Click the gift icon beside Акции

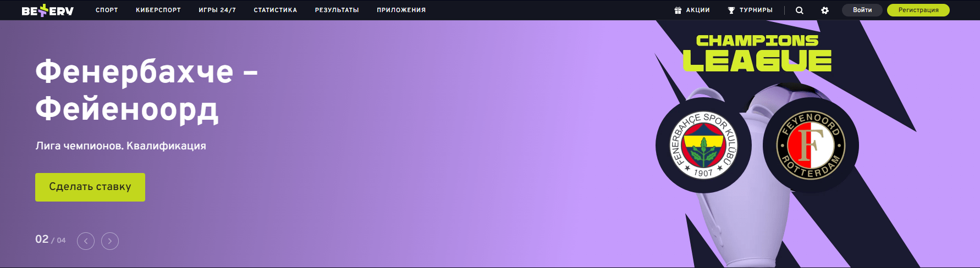coord(678,10)
